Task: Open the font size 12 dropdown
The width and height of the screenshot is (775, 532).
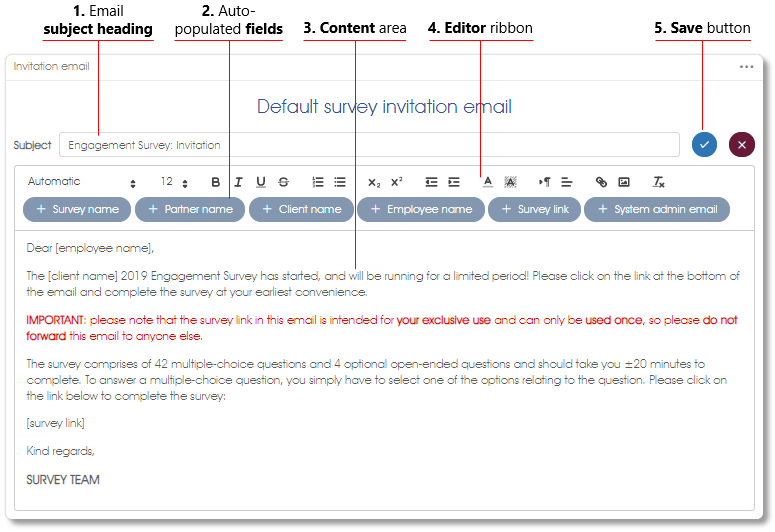Action: point(174,182)
